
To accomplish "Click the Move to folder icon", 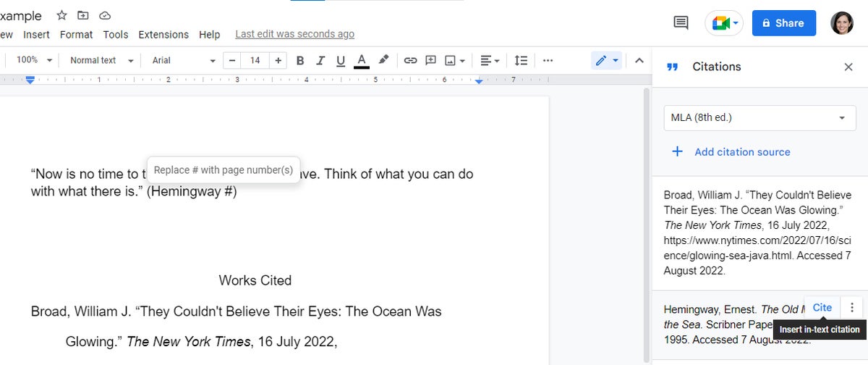I will pyautogui.click(x=83, y=15).
